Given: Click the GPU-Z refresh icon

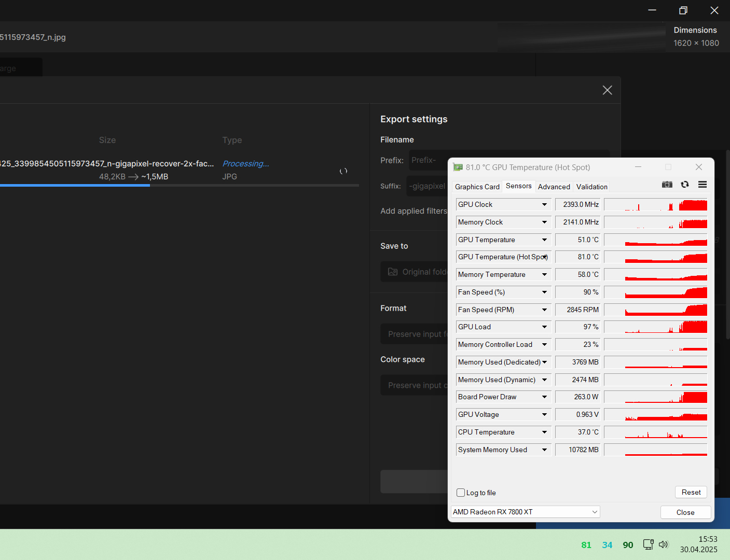Looking at the screenshot, I should [685, 185].
